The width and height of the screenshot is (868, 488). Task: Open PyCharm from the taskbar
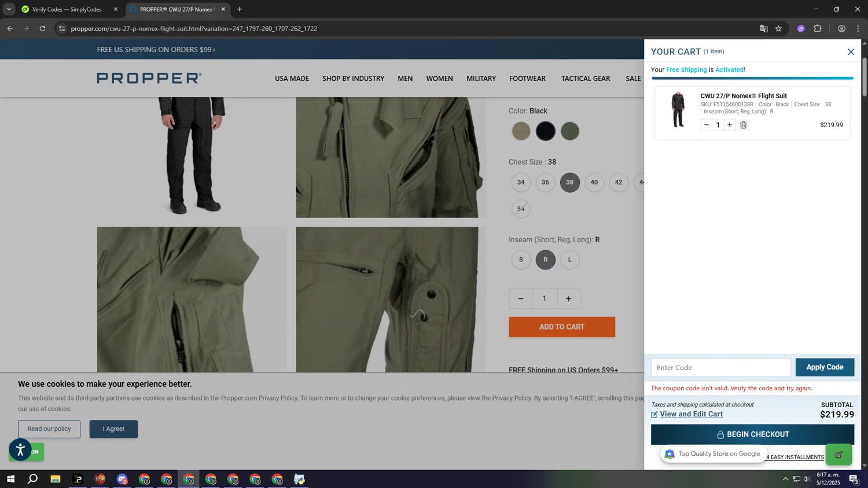[x=78, y=479]
